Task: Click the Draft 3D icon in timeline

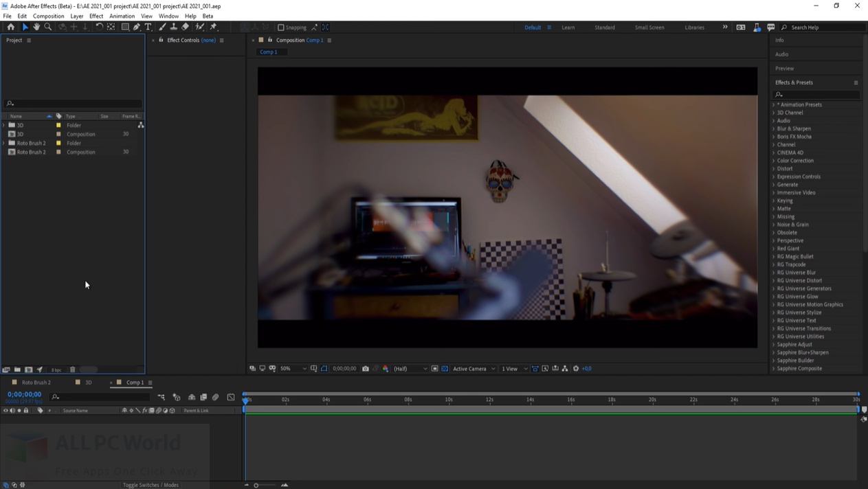Action: coord(177,397)
